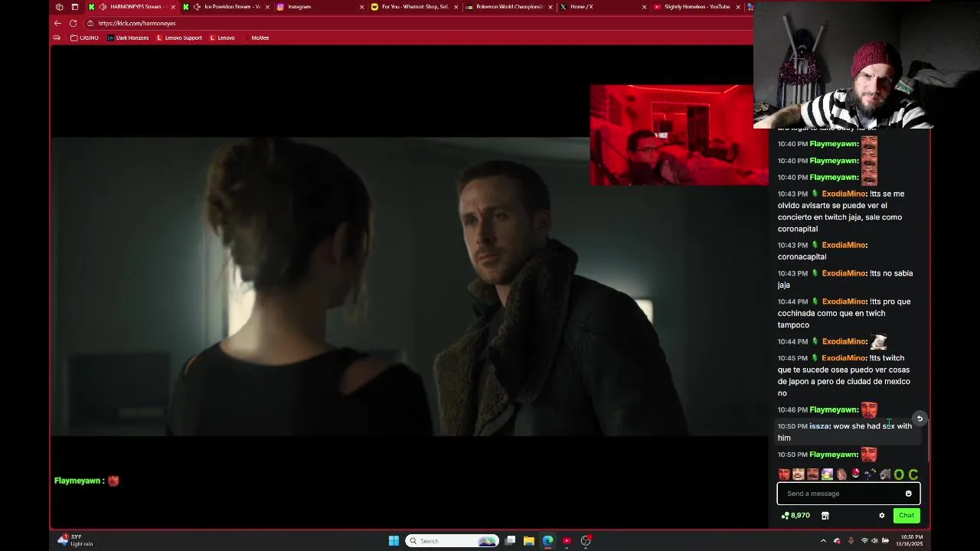980x551 pixels.
Task: Insert the purple-yellow emote in quick row
Action: [x=827, y=474]
